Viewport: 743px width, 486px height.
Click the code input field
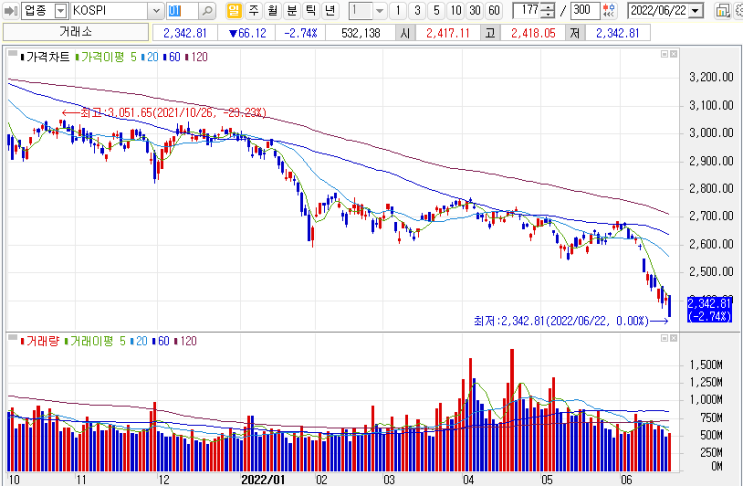(182, 10)
